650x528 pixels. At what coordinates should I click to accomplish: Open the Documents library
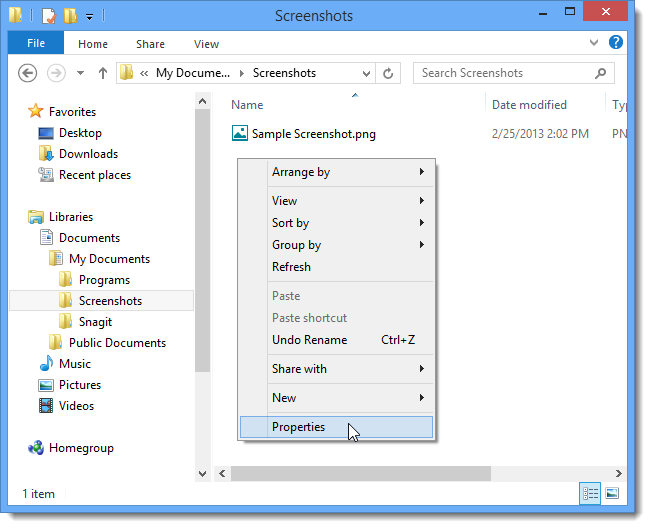tap(90, 238)
